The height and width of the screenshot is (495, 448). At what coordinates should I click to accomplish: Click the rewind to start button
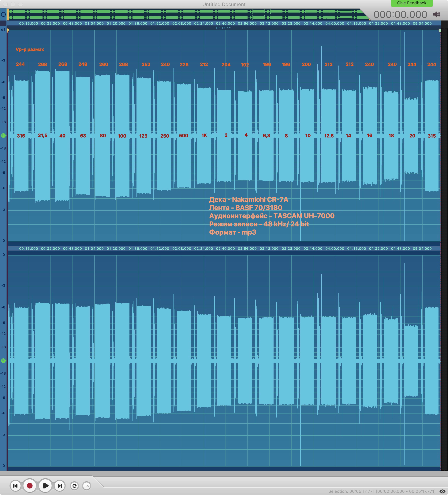15,486
